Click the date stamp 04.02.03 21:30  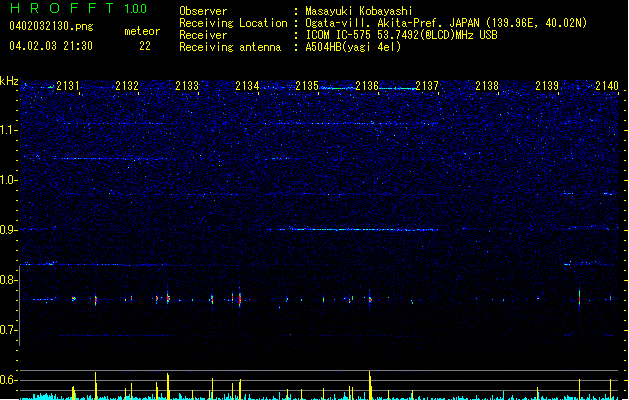51,46
